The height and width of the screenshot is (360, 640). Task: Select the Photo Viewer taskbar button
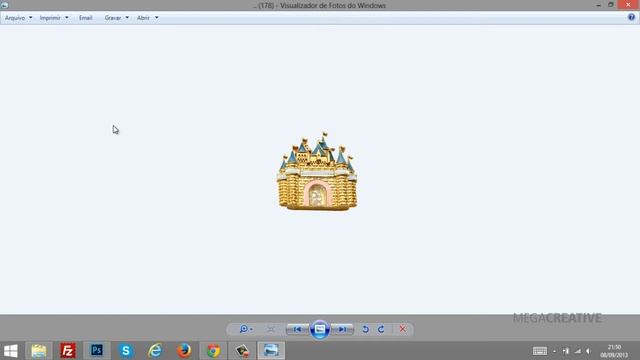click(x=271, y=351)
